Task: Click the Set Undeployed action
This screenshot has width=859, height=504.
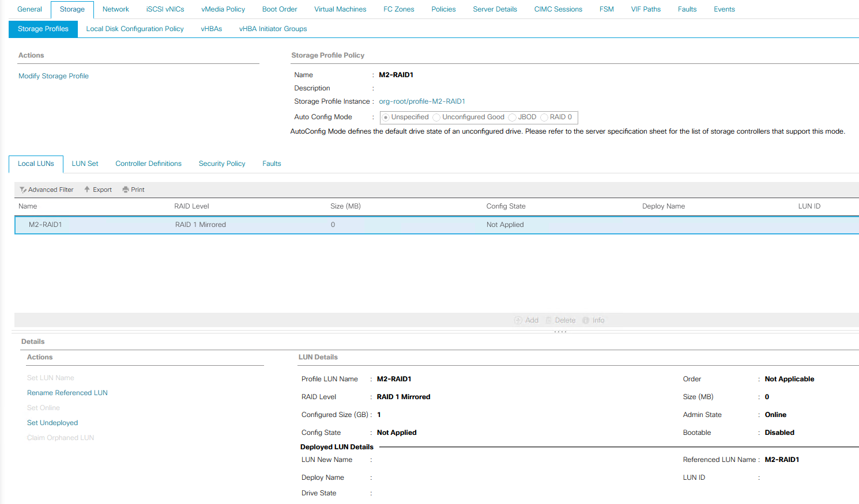Action: (52, 422)
